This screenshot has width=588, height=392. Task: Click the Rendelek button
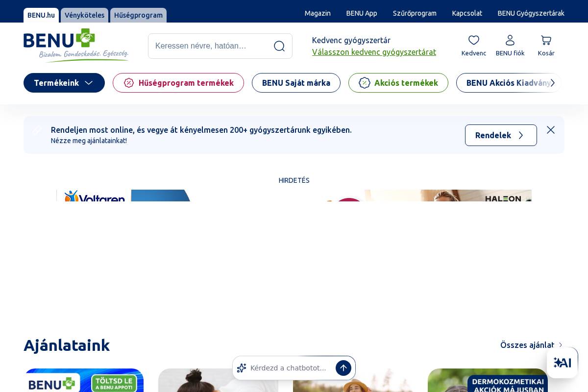click(501, 135)
